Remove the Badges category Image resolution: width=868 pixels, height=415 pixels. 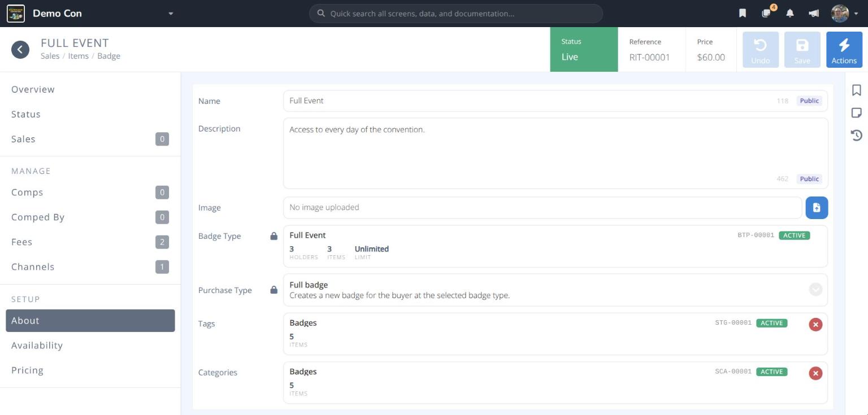(x=815, y=373)
